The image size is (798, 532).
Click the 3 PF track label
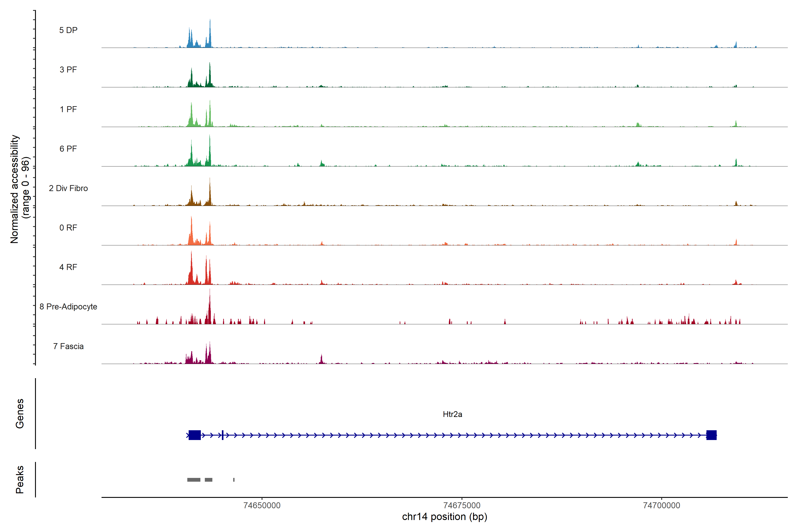click(68, 70)
